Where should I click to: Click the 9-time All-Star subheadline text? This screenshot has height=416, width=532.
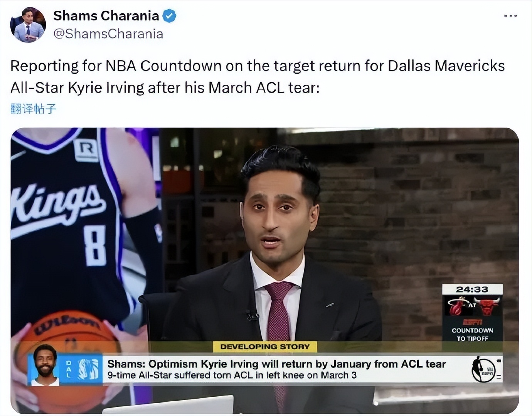pos(232,375)
